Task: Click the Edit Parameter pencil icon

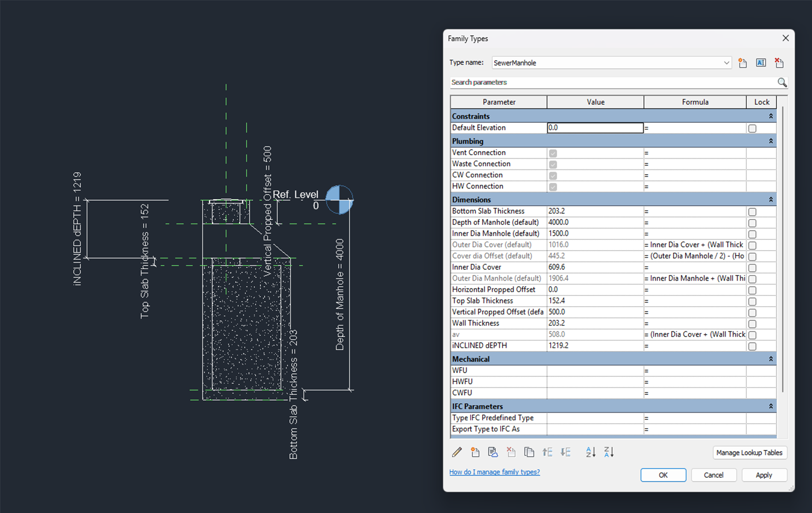Action: [x=457, y=452]
